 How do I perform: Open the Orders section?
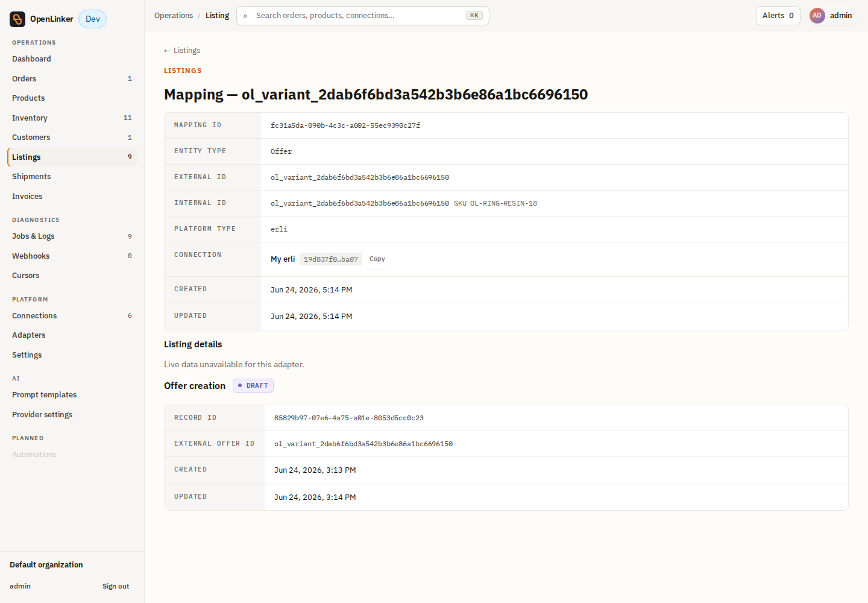pyautogui.click(x=72, y=79)
